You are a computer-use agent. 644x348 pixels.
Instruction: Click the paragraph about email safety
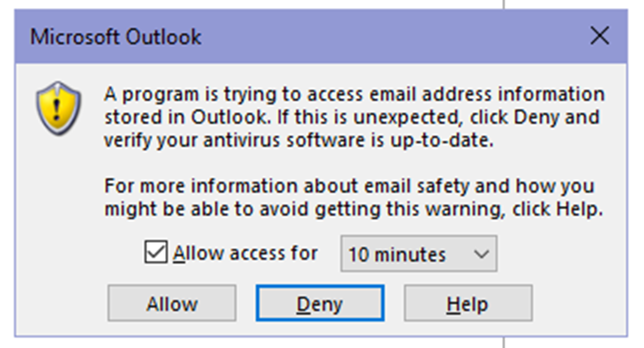354,198
